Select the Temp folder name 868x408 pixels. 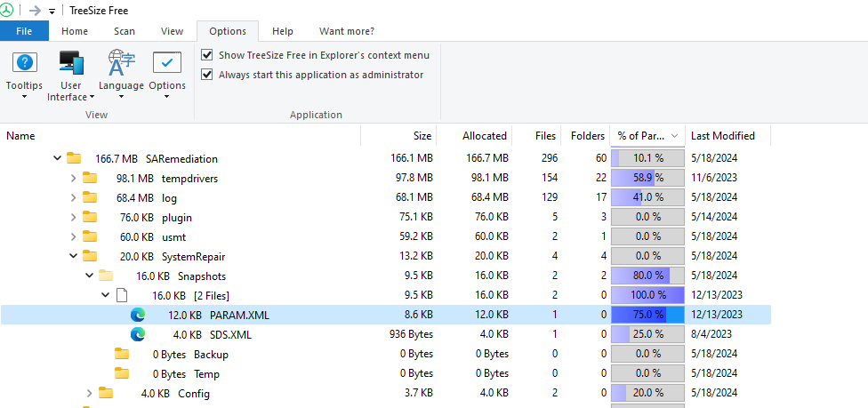206,374
